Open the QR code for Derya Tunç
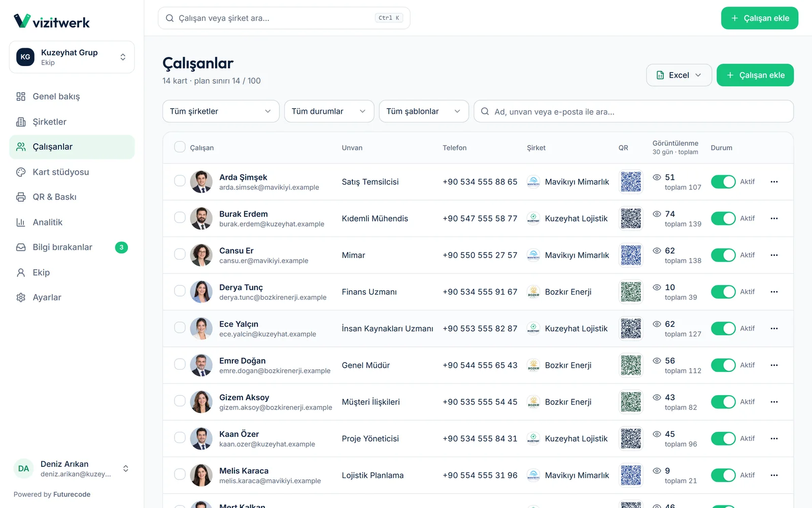This screenshot has height=508, width=812. [x=631, y=292]
